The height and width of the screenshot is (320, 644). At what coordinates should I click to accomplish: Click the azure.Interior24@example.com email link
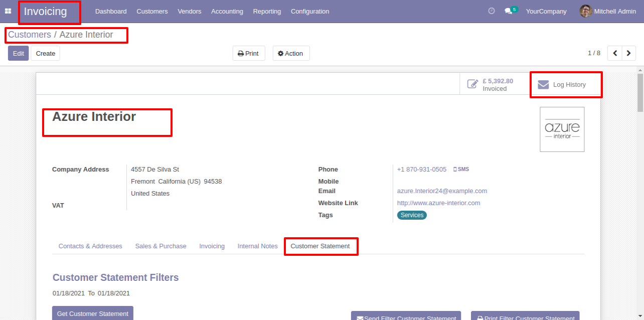[x=442, y=191]
